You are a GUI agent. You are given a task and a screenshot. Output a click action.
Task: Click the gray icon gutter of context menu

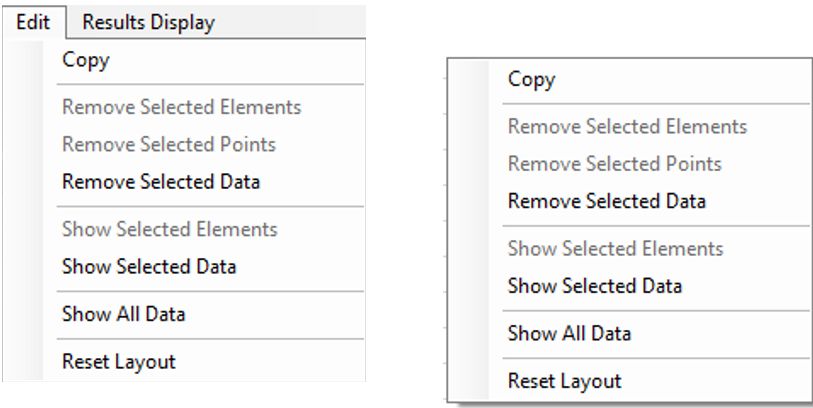pos(468,230)
